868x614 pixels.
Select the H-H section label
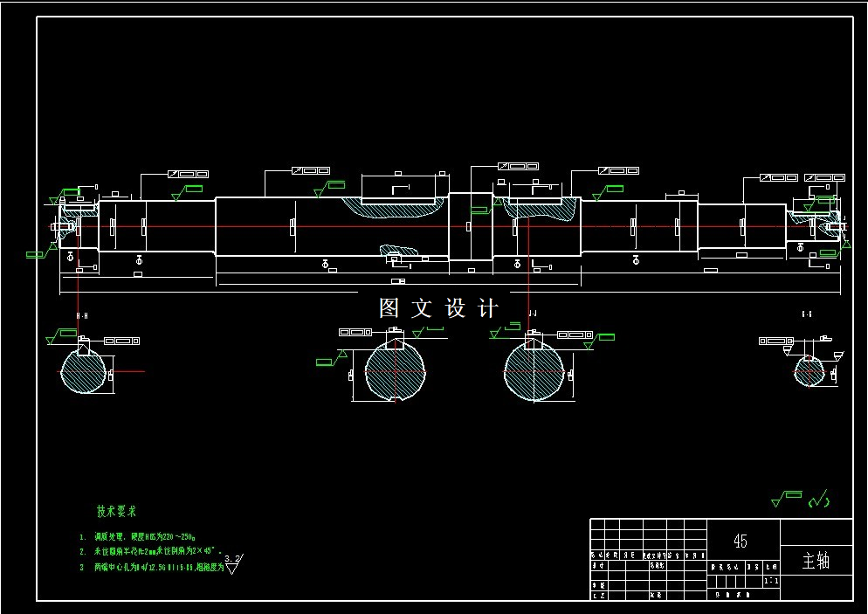coord(82,315)
